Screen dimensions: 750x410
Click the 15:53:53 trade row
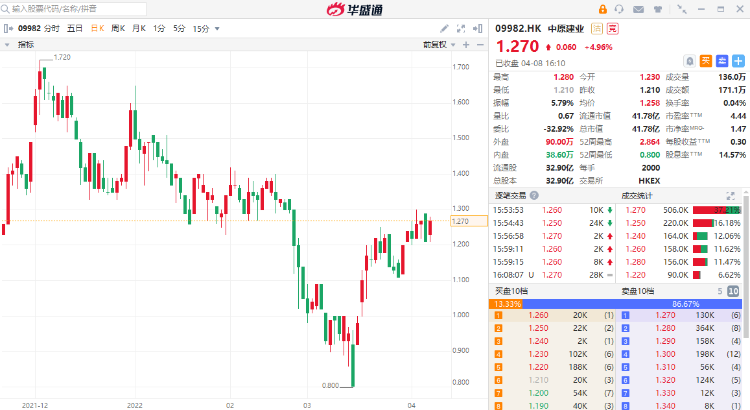coord(552,210)
